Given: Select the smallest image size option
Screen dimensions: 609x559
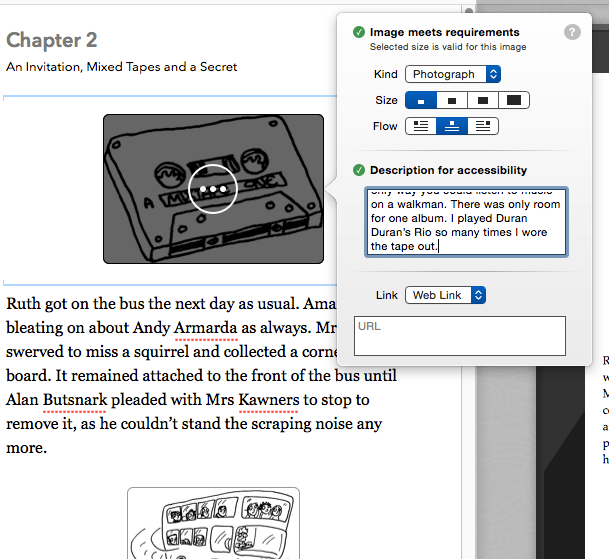Looking at the screenshot, I should 420,100.
